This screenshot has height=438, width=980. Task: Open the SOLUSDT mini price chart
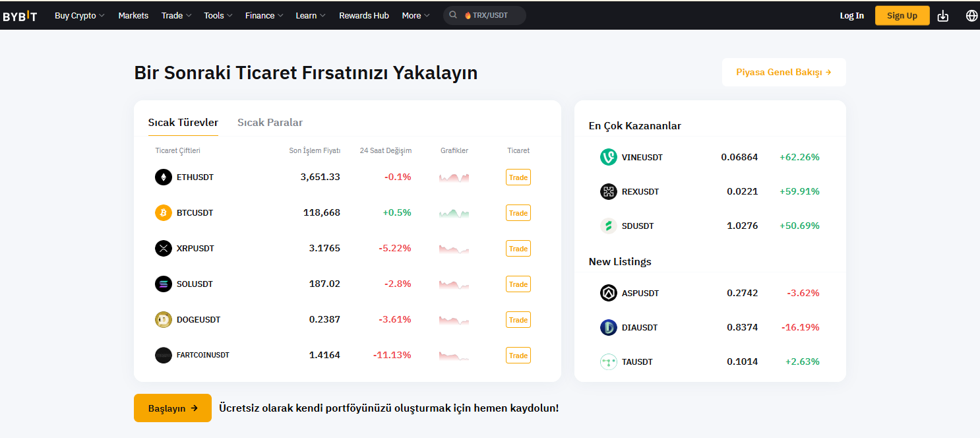454,284
